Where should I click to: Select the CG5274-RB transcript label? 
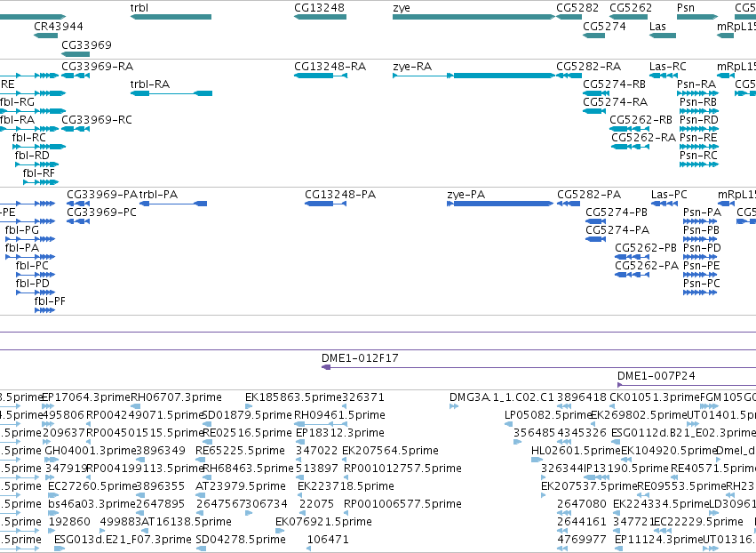614,84
